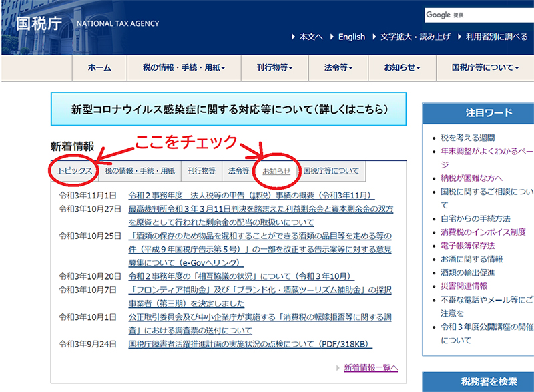The image size is (534, 392).
Task: Select the 刊行物等 tab under 新着情報
Action: click(x=201, y=171)
